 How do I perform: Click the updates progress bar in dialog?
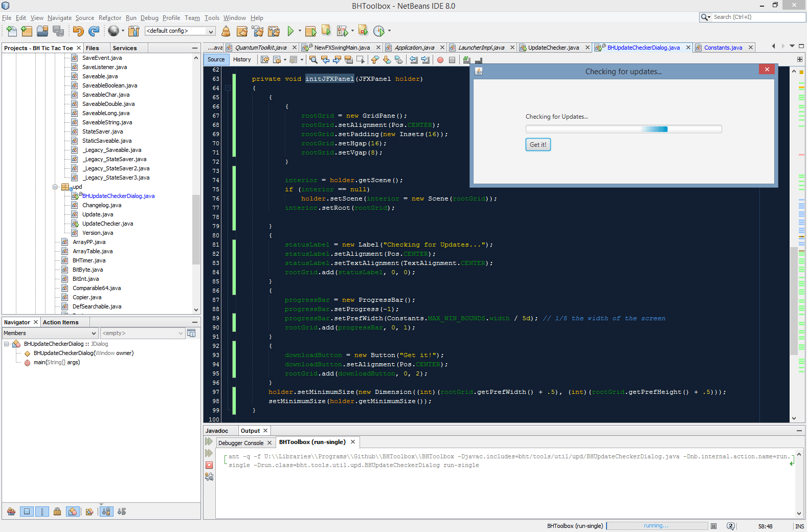point(623,129)
